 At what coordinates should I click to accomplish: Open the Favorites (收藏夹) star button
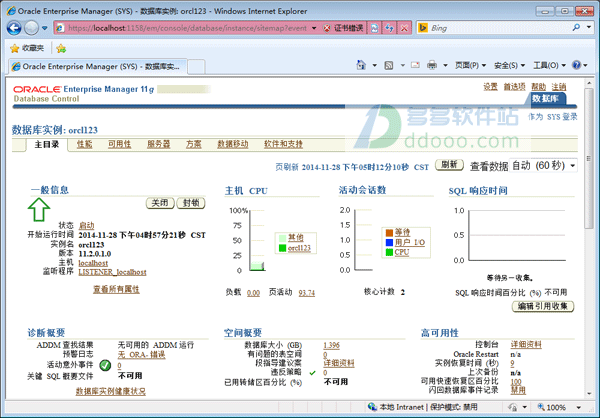click(x=27, y=48)
